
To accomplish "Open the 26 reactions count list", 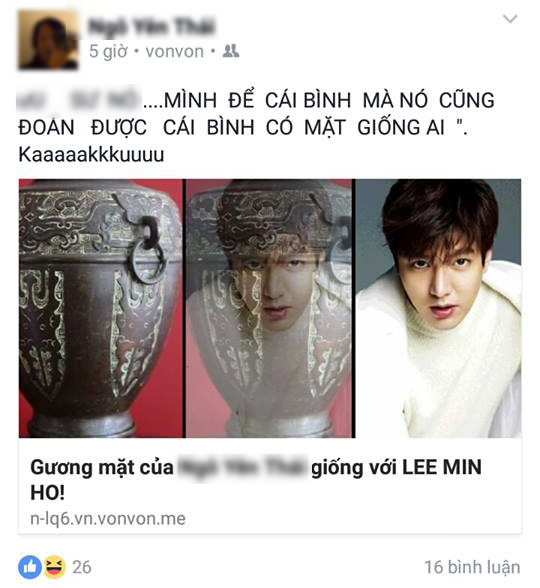I will click(x=82, y=567).
